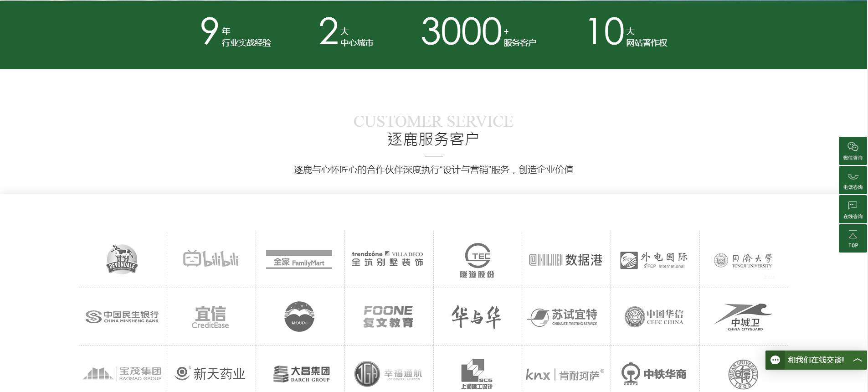
Task: Open online consultation sidebar button
Action: [x=853, y=210]
